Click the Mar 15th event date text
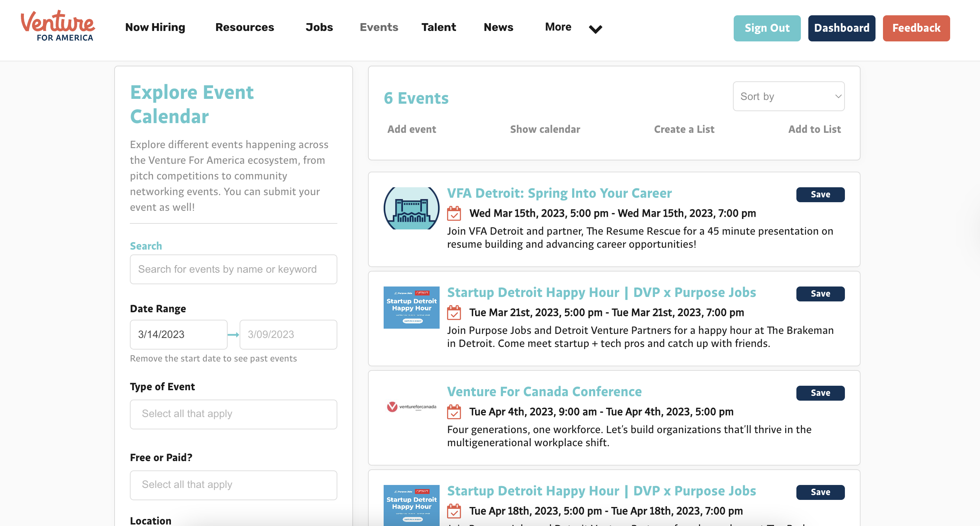Screen dimensions: 980x526 click(612, 213)
